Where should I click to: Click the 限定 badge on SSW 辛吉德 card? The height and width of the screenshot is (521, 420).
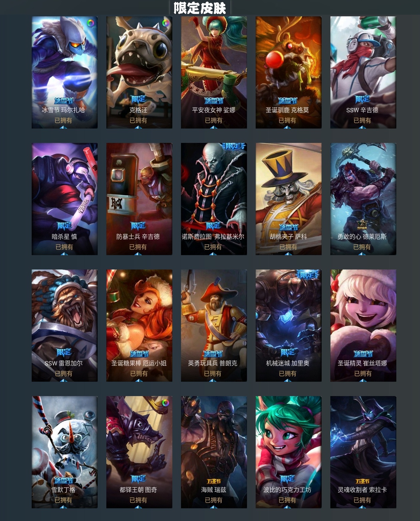(362, 99)
